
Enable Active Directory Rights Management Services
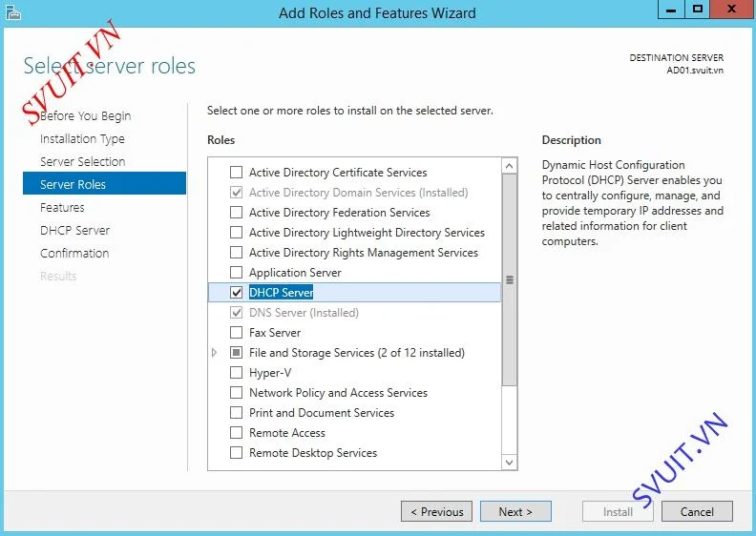click(x=237, y=253)
